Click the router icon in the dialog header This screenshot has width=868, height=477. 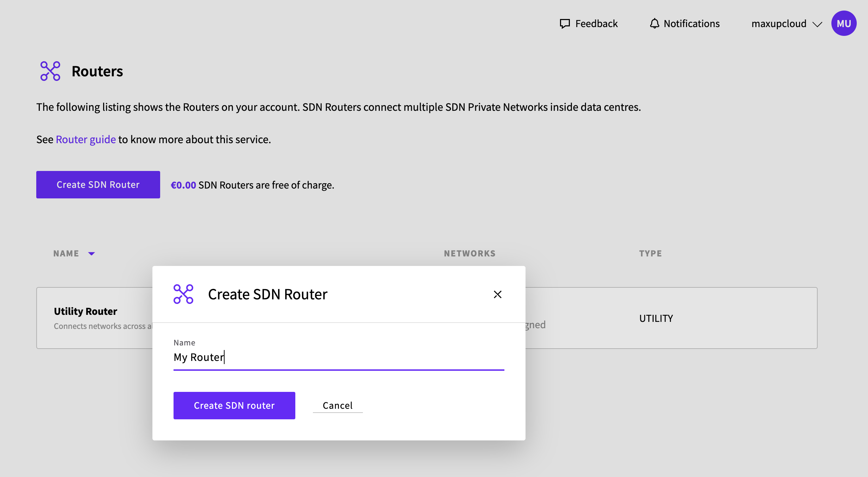[x=183, y=294]
